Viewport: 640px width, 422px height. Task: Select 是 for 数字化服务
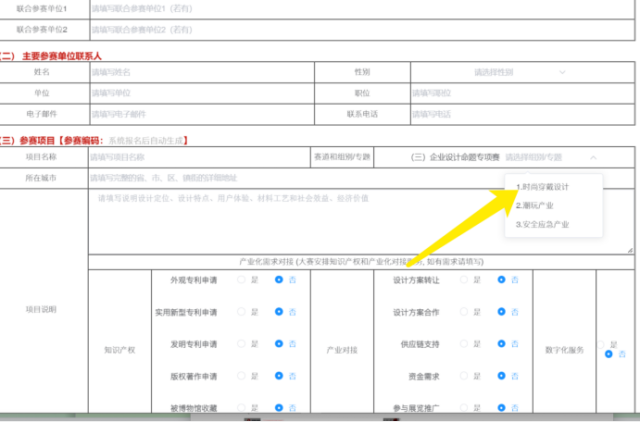tap(601, 345)
